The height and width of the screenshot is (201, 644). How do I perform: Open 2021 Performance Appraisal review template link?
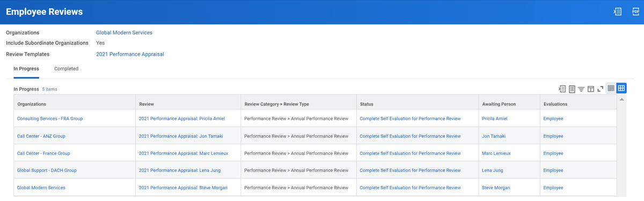(x=130, y=54)
